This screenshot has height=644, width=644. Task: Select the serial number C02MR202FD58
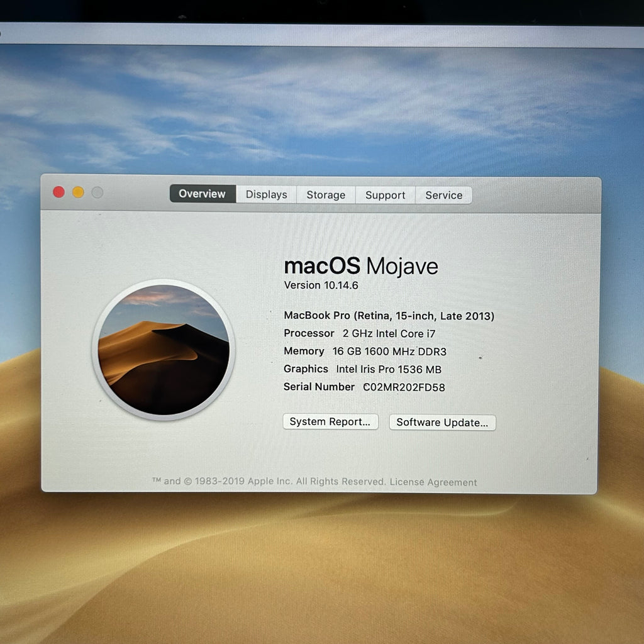[404, 387]
